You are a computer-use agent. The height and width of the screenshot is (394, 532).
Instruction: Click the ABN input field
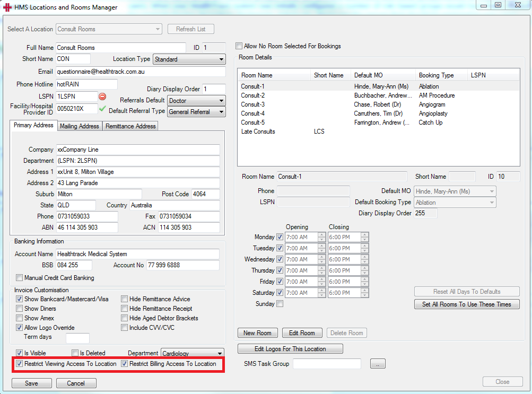[87, 227]
